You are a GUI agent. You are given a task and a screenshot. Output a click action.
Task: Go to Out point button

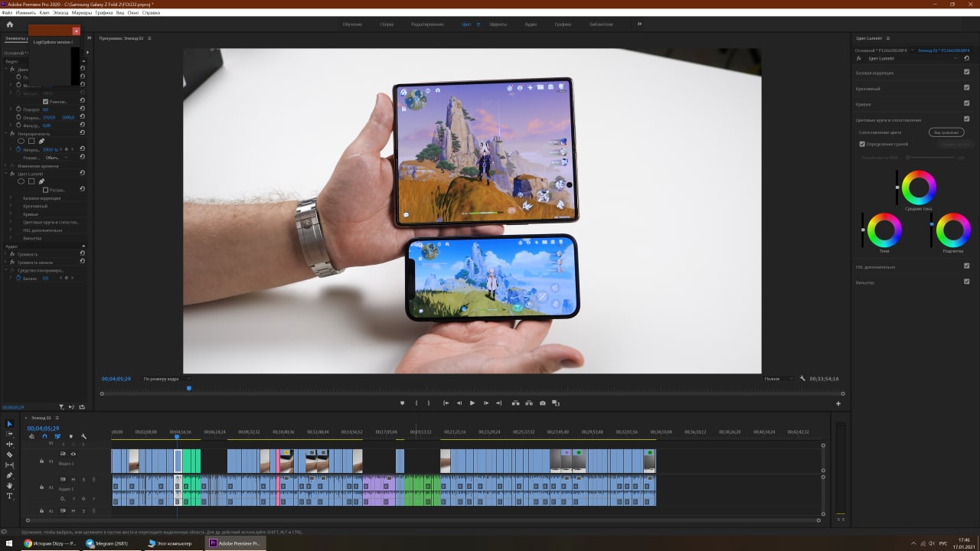499,403
